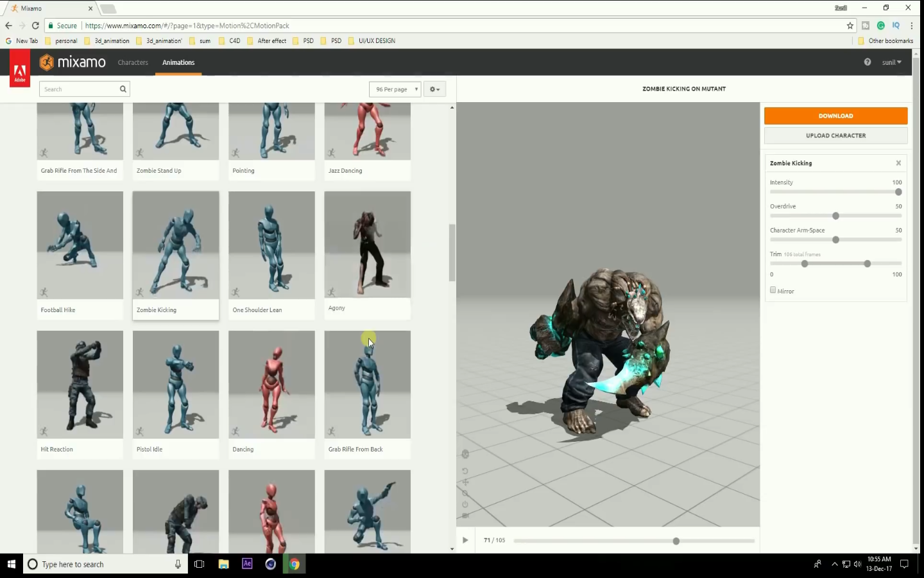The image size is (924, 578).
Task: Open the 96 Per page dropdown
Action: pos(395,89)
